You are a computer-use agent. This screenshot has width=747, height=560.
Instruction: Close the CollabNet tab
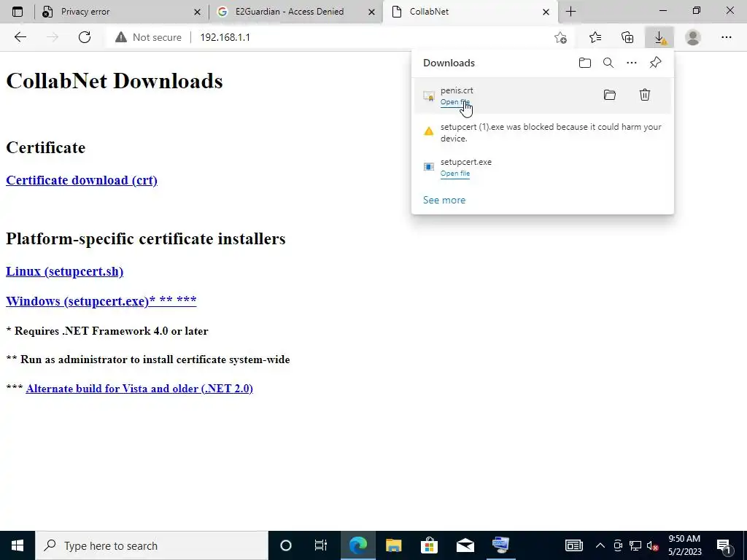click(546, 12)
